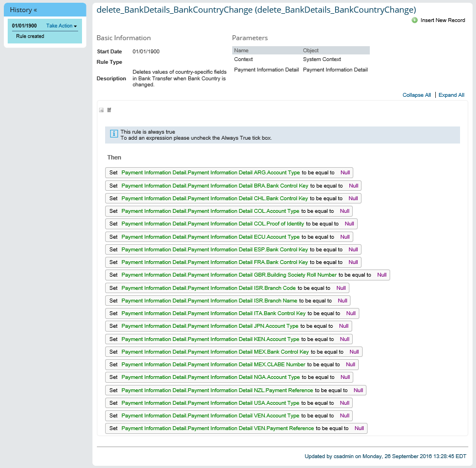
Task: Click the ITA.Bank Control Key field
Action: (214, 313)
